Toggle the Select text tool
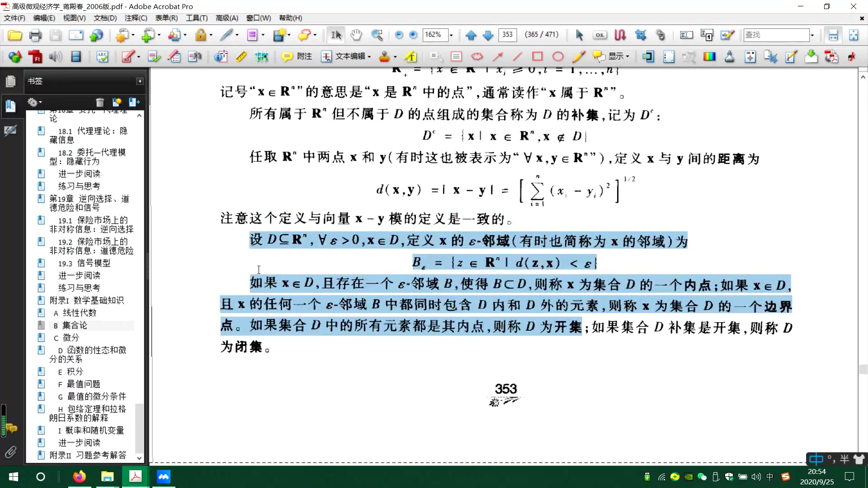Viewport: 868px width, 488px height. [x=336, y=35]
